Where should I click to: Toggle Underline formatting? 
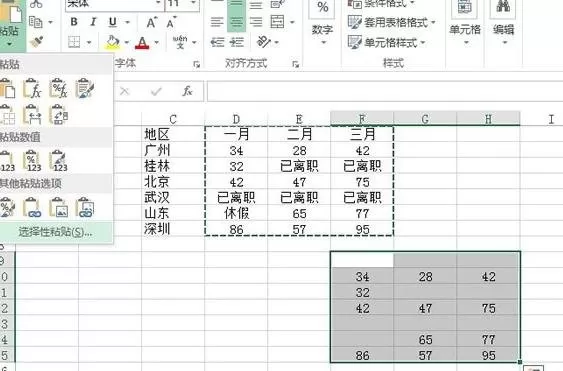pyautogui.click(x=113, y=22)
